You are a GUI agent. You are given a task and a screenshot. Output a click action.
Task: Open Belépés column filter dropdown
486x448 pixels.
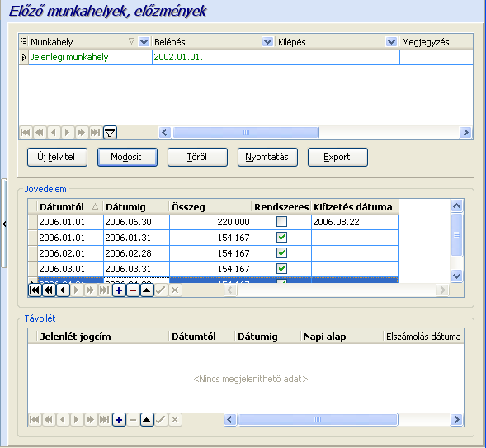click(x=267, y=41)
